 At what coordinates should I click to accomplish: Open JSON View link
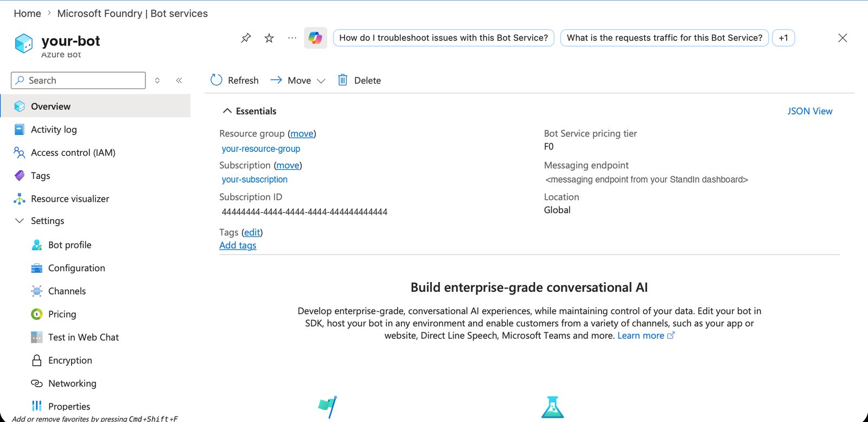(x=809, y=111)
